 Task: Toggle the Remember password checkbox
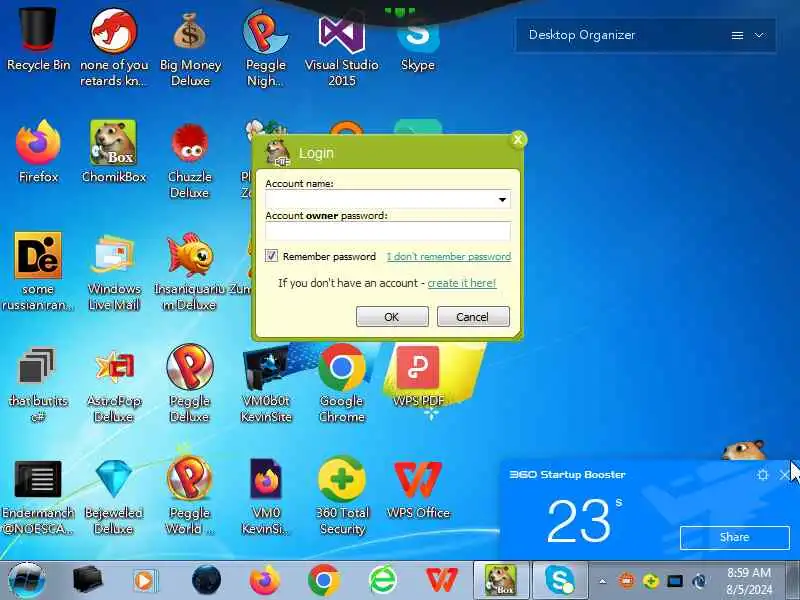click(x=271, y=256)
